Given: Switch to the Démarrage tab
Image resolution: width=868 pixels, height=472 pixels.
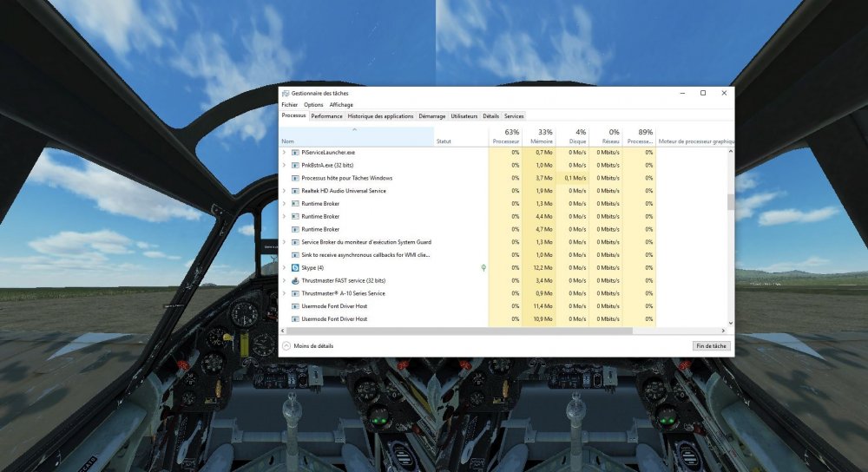Looking at the screenshot, I should click(431, 116).
